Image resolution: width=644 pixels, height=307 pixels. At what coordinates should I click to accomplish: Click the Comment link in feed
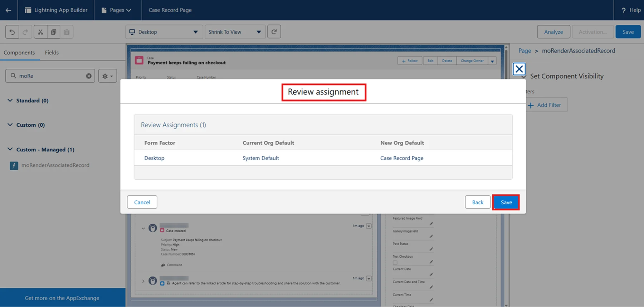[x=172, y=265]
